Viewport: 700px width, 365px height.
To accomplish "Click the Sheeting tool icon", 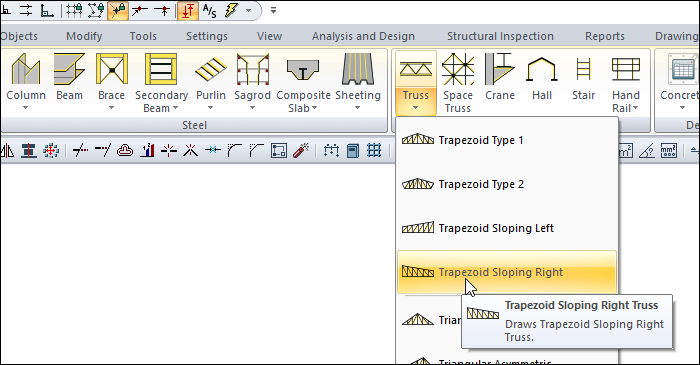I will pos(358,69).
